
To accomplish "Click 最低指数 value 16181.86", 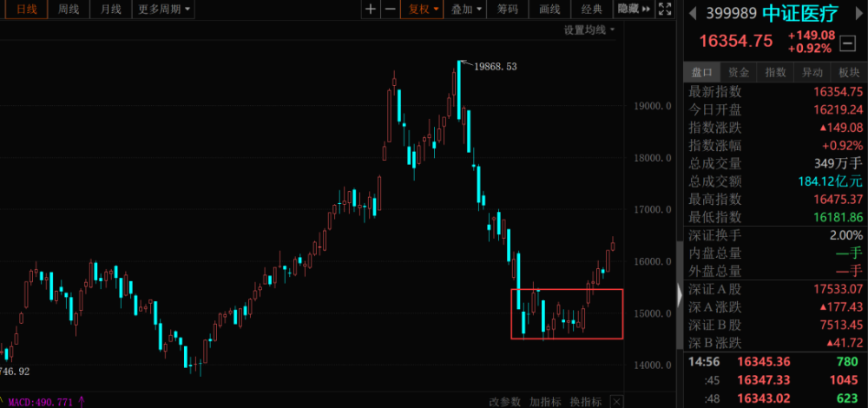I will coord(838,216).
